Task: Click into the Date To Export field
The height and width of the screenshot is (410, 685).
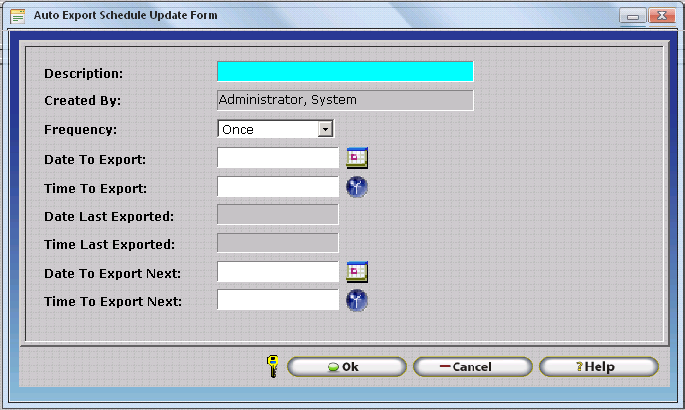Action: tap(278, 158)
